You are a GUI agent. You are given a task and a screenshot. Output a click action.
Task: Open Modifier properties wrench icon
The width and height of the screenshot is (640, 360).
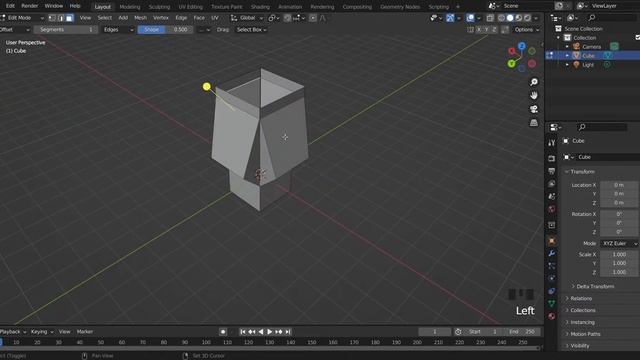point(551,253)
